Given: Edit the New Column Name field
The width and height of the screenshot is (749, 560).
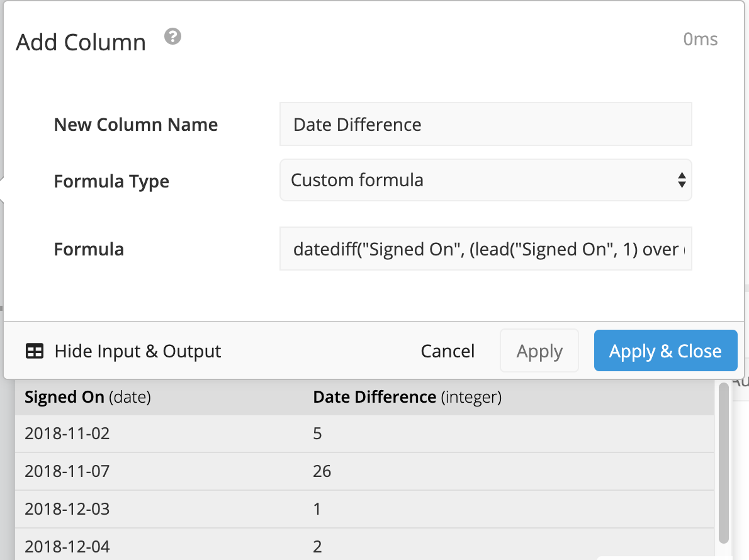Looking at the screenshot, I should point(485,124).
